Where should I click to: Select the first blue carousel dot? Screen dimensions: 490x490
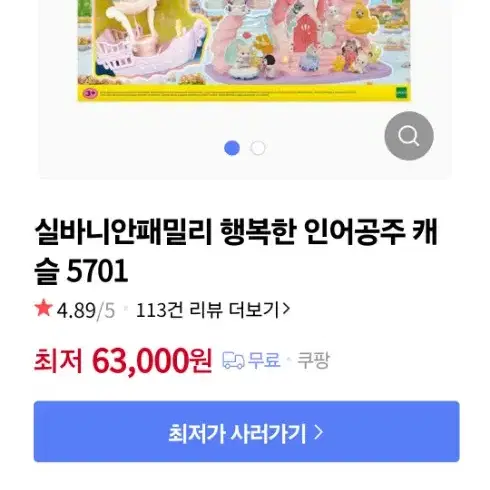pos(232,148)
